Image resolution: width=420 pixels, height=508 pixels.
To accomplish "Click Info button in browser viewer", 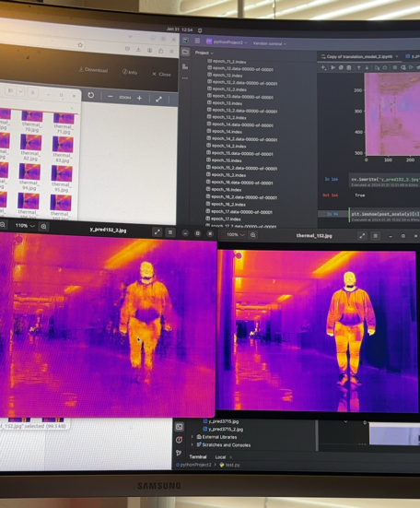I will coord(130,72).
